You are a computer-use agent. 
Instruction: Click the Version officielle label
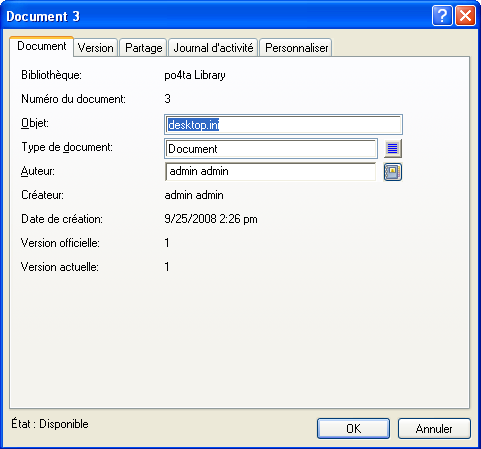60,243
